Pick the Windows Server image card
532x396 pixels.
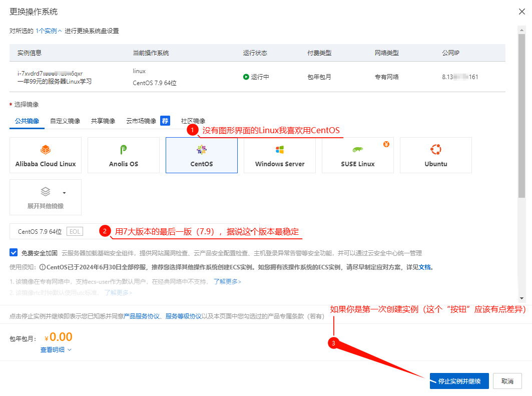pyautogui.click(x=280, y=155)
